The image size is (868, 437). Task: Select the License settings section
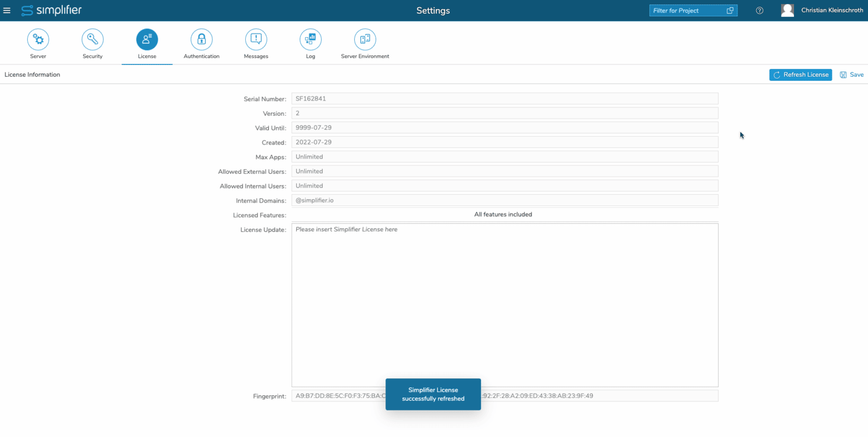147,44
